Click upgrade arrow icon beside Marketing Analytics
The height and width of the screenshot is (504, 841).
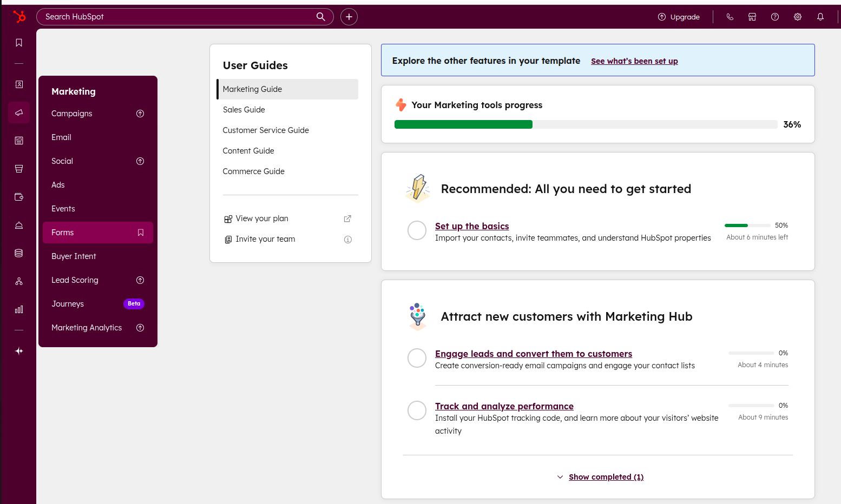tap(140, 328)
